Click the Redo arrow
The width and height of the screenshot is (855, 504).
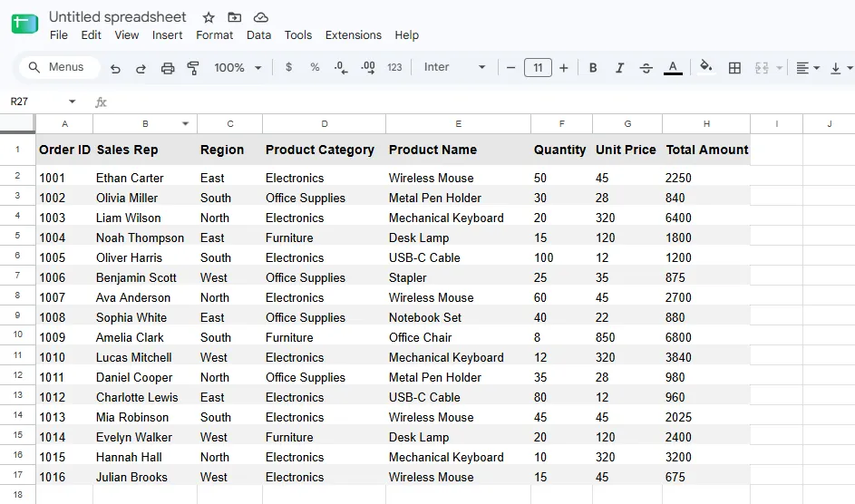141,68
